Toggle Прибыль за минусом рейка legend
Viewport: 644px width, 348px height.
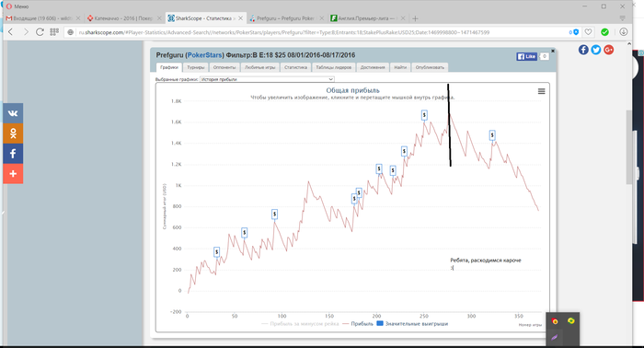coord(300,324)
